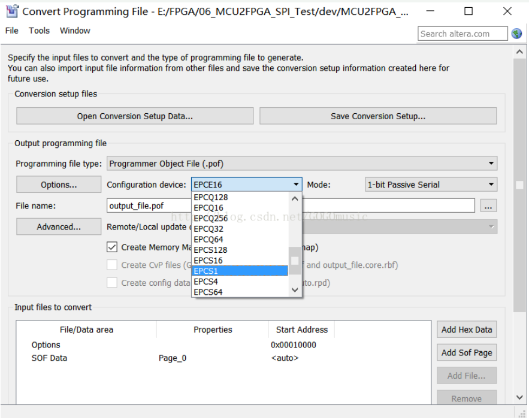Select EPCQ64 in the device list
This screenshot has height=420, width=529.
240,240
